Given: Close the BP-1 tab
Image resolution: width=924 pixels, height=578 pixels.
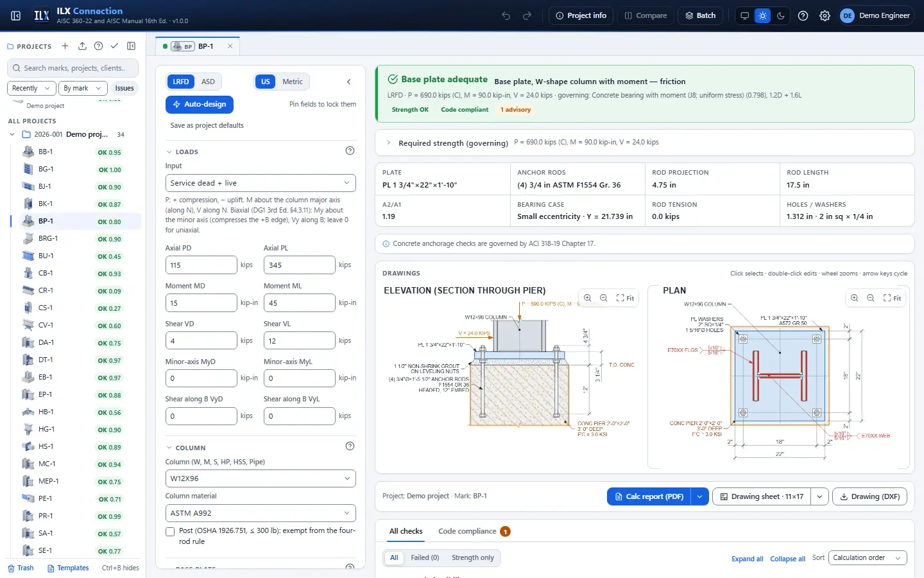Looking at the screenshot, I should [x=230, y=46].
